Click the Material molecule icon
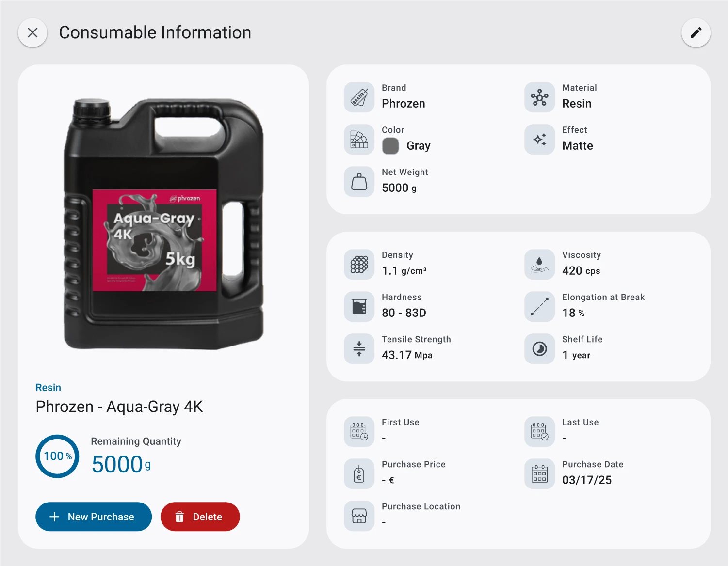728x566 pixels. click(x=540, y=97)
